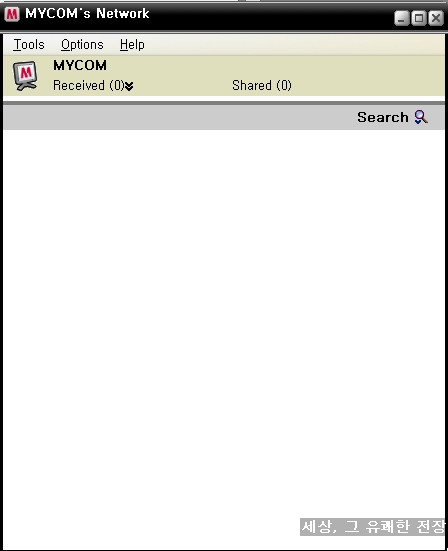Open the Tools menu
The image size is (448, 551).
click(29, 45)
